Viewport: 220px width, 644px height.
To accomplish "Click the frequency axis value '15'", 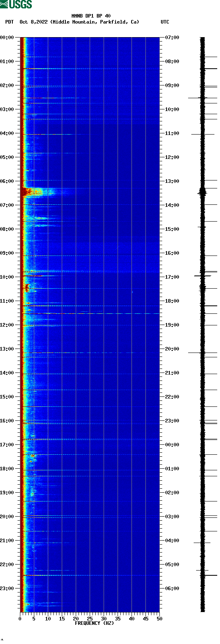I will (62, 619).
